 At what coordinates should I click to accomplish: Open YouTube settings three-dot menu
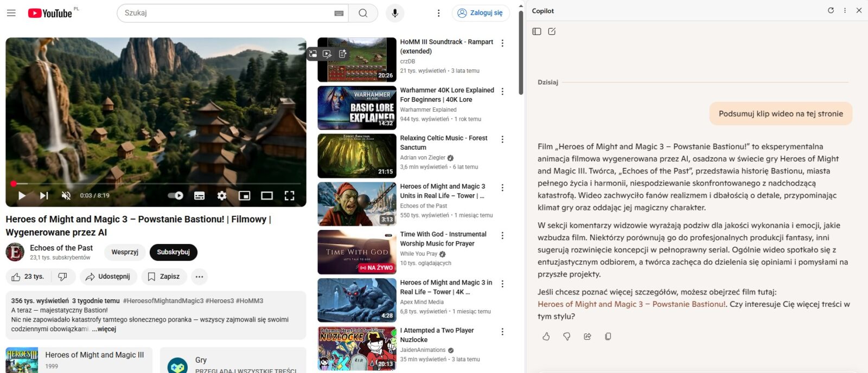click(438, 13)
